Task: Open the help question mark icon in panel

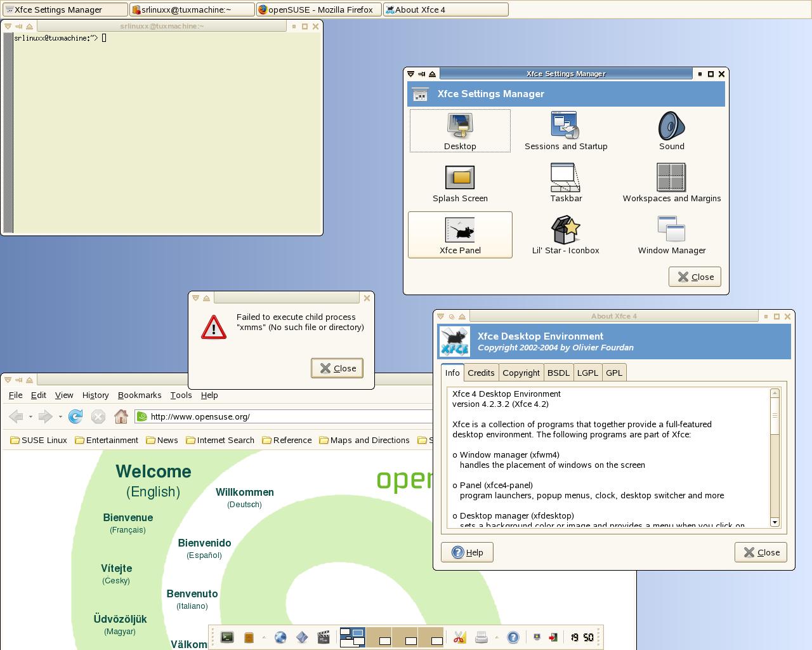Action: click(x=513, y=637)
